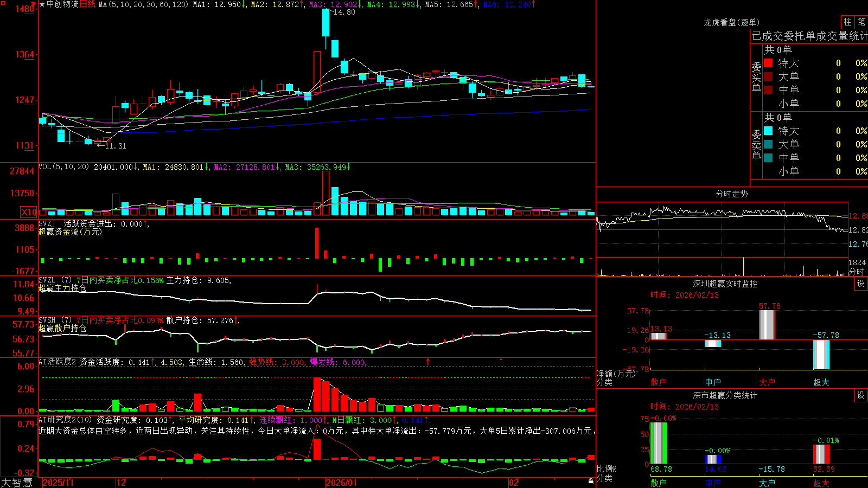Jump to 2025/11 on the time axis
868x488 pixels.
(58, 483)
